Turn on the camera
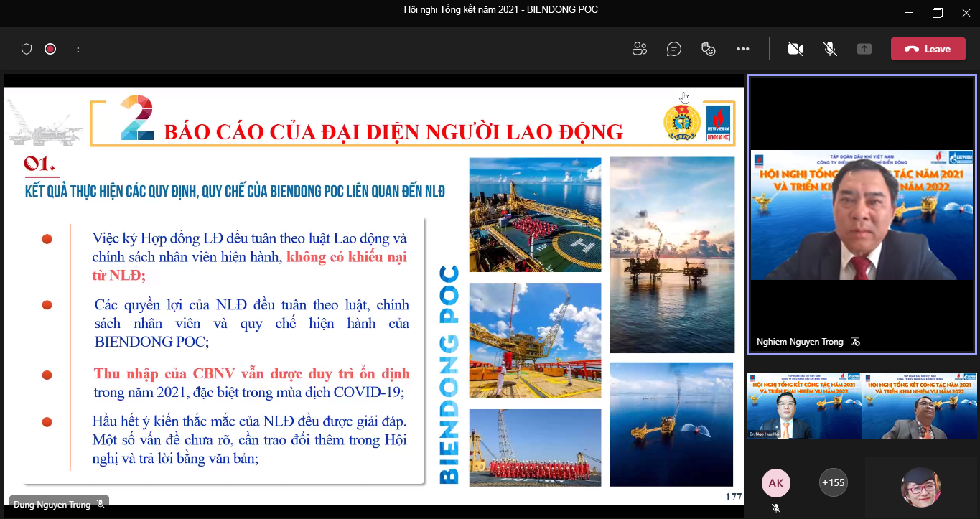The image size is (980, 519). pos(795,49)
